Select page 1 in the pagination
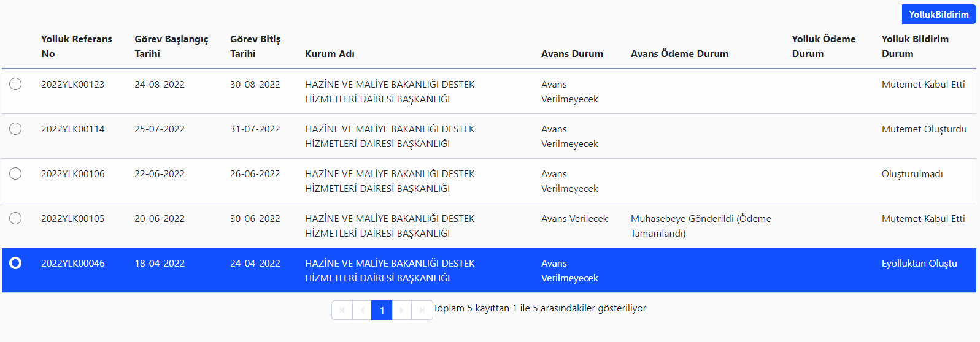Screen dimensions: 980x342 click(382, 310)
